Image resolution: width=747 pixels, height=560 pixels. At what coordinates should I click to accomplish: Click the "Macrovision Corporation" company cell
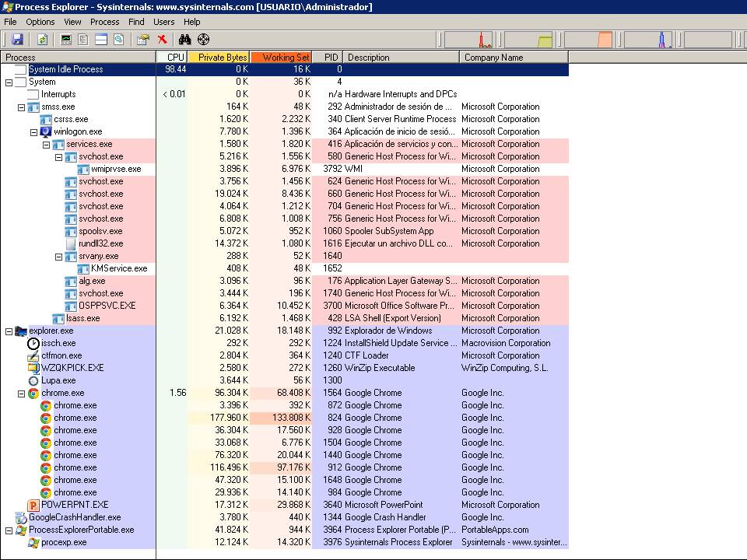point(506,343)
